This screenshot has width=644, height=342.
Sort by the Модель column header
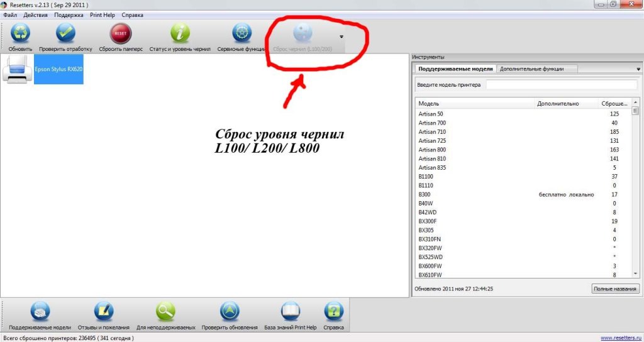(475, 104)
